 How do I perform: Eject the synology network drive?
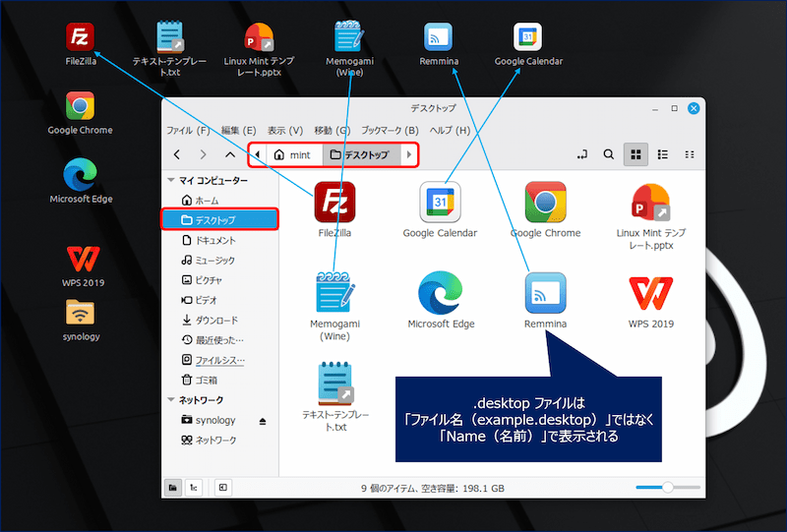pos(263,420)
